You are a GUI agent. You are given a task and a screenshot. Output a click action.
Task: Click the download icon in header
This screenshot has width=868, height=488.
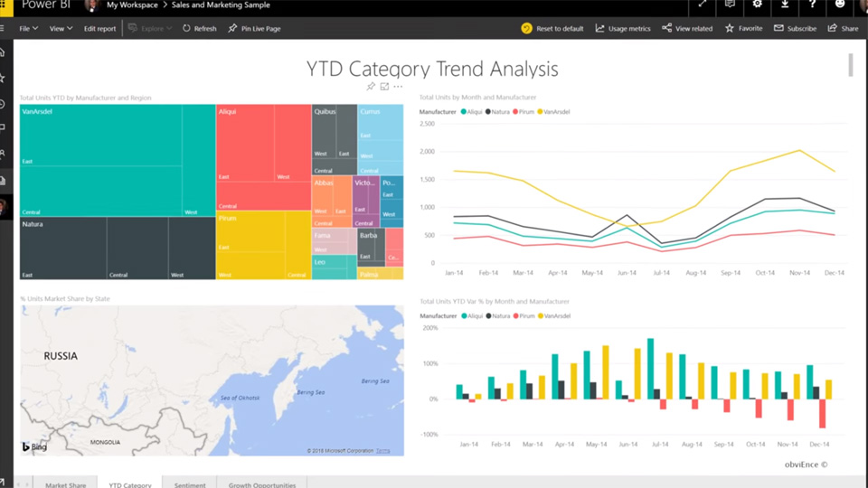[x=785, y=5]
